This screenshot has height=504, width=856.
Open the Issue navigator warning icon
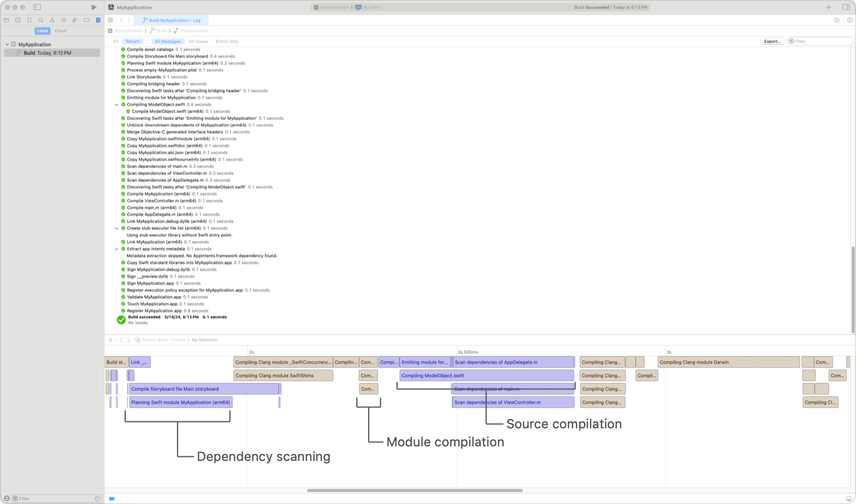[52, 20]
